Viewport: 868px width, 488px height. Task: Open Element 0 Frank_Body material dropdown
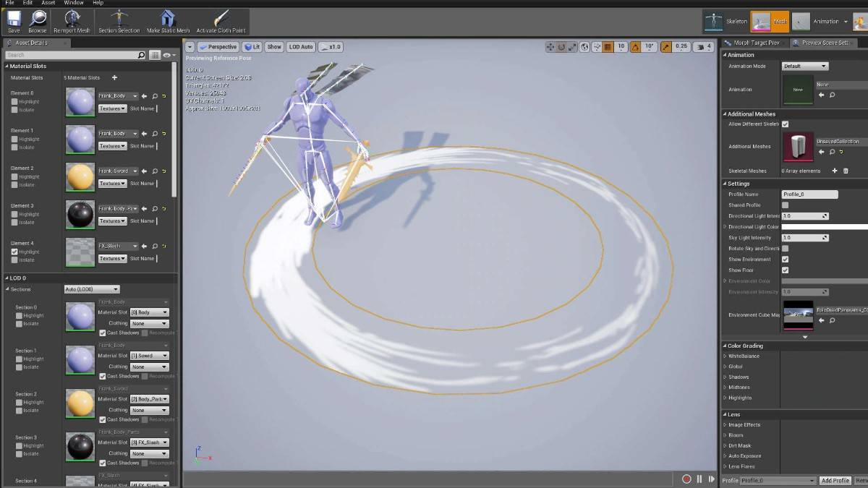118,96
